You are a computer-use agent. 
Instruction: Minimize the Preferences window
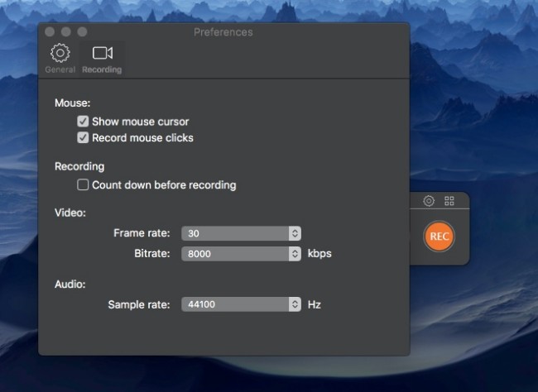pos(66,32)
